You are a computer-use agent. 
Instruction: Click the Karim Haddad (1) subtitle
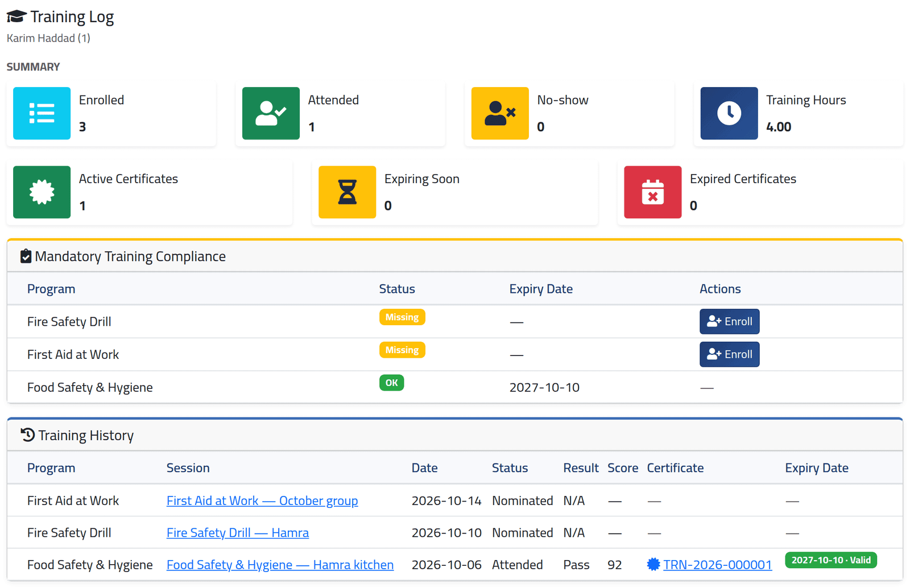click(48, 38)
